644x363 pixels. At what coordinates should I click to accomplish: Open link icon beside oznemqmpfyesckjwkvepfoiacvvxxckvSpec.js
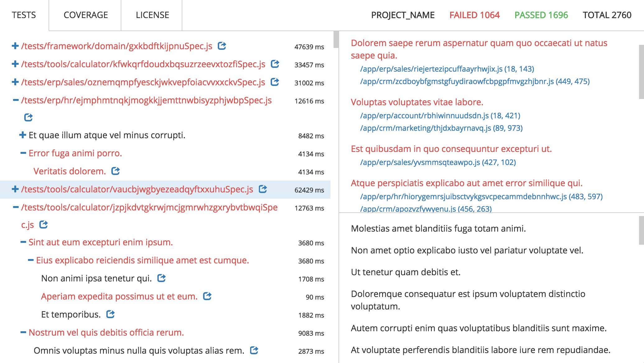click(x=275, y=82)
